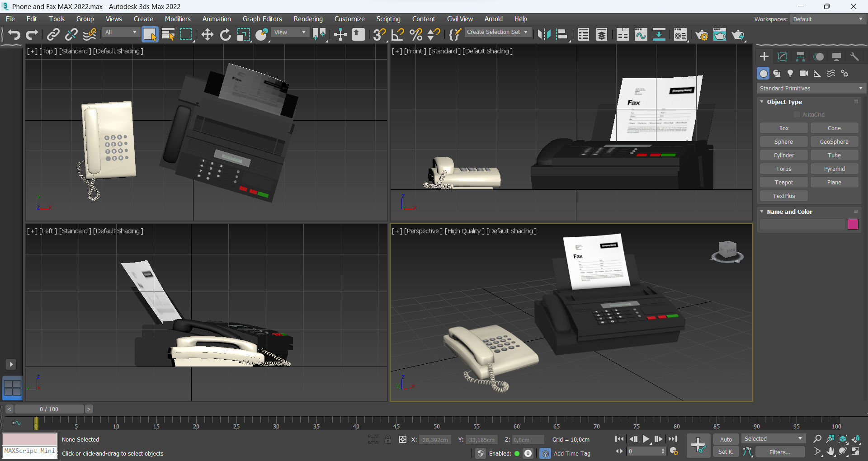Open the Modifiers menu
This screenshot has width=868, height=461.
tap(178, 19)
